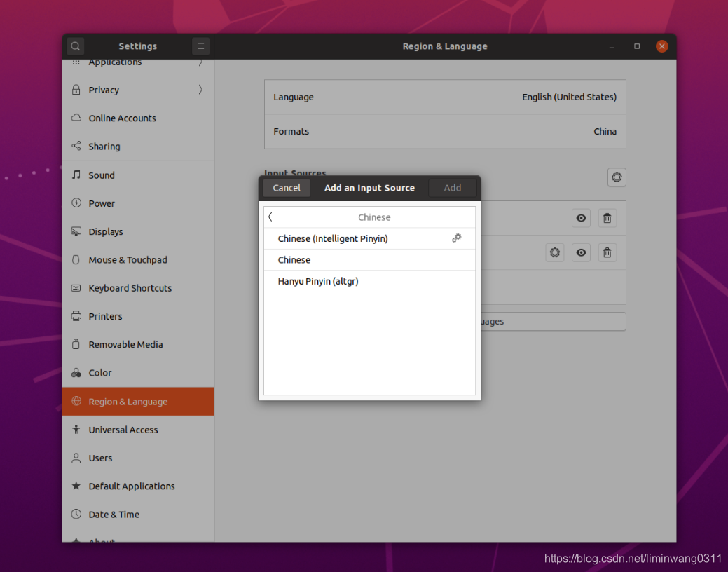Select the plain Chinese input source
Image resolution: width=728 pixels, height=572 pixels.
pos(369,260)
